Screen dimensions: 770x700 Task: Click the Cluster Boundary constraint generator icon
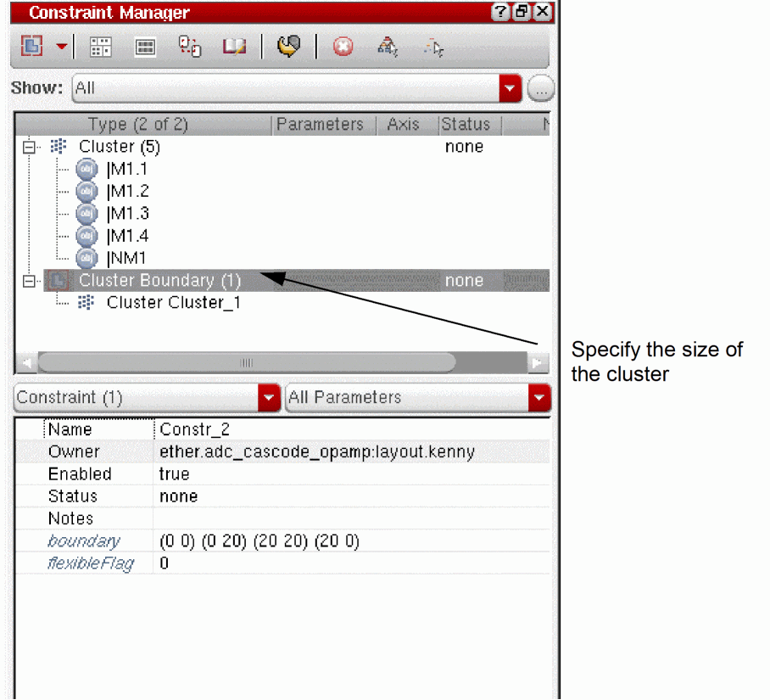pyautogui.click(x=32, y=46)
